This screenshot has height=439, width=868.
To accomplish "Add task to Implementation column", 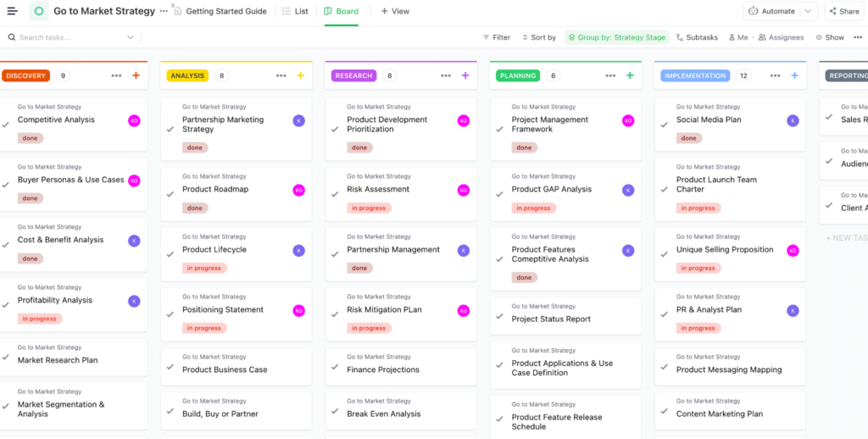I will (795, 75).
